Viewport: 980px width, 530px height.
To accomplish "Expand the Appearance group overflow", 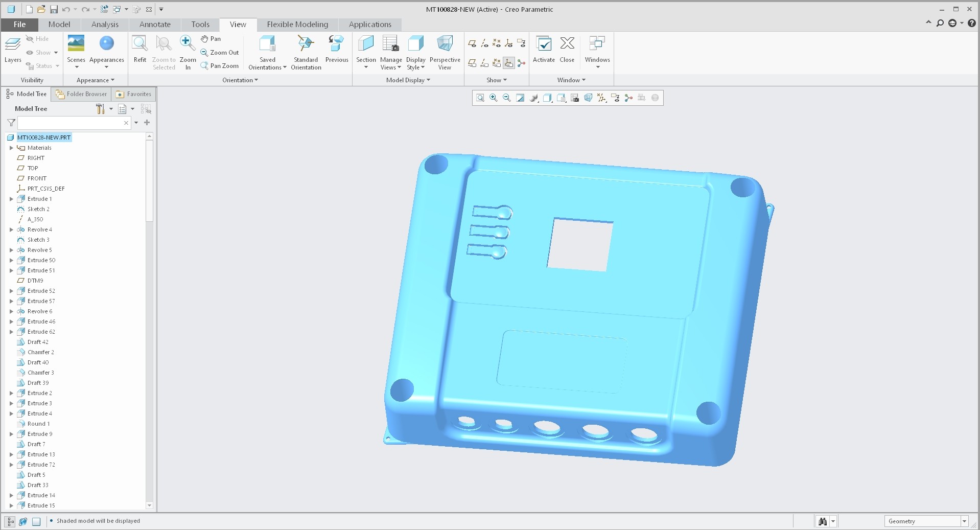I will [95, 80].
